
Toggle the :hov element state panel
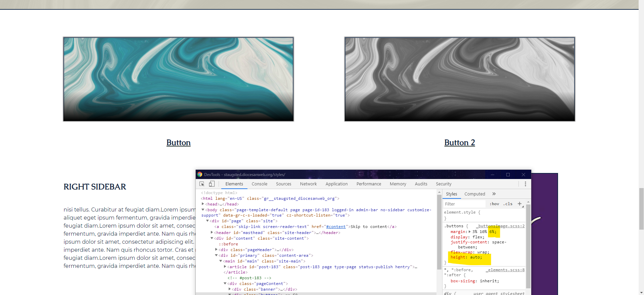494,204
